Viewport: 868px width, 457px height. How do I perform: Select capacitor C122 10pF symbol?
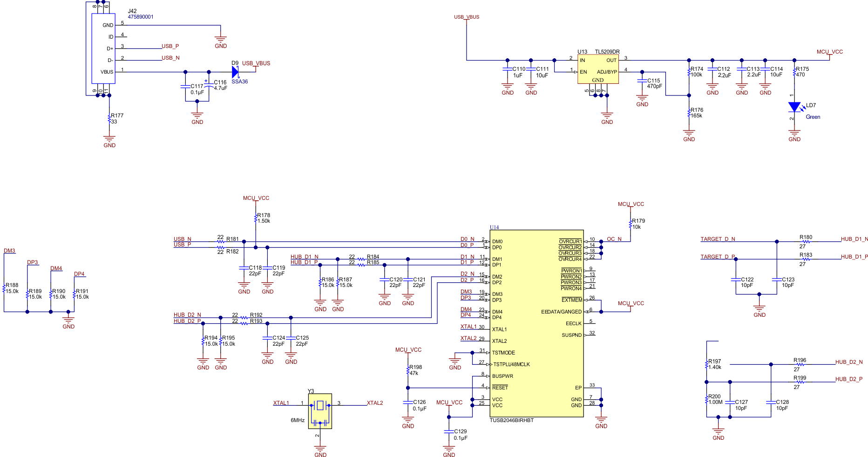coord(736,280)
